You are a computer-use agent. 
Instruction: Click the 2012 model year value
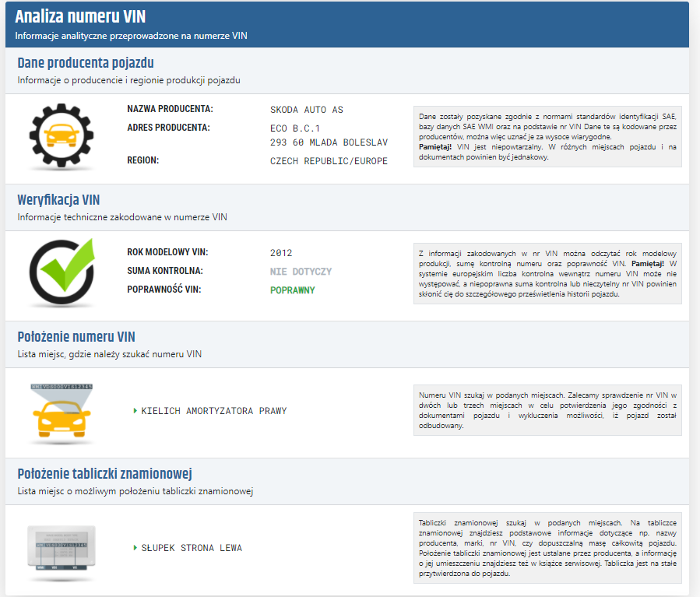tap(281, 253)
